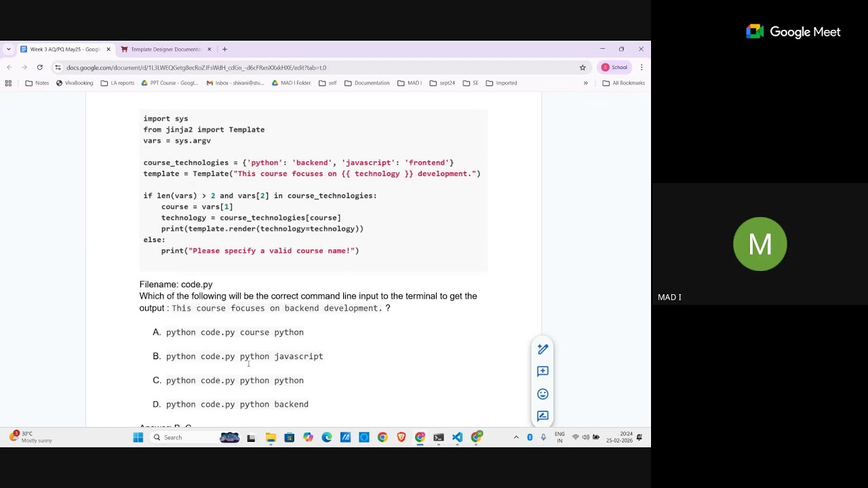Click the code line 'import sys'

tap(165, 119)
